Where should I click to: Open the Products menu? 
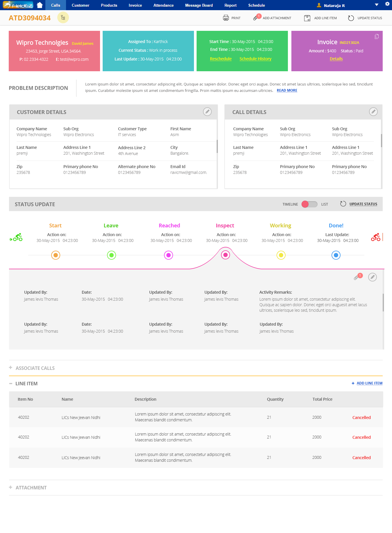point(109,5)
